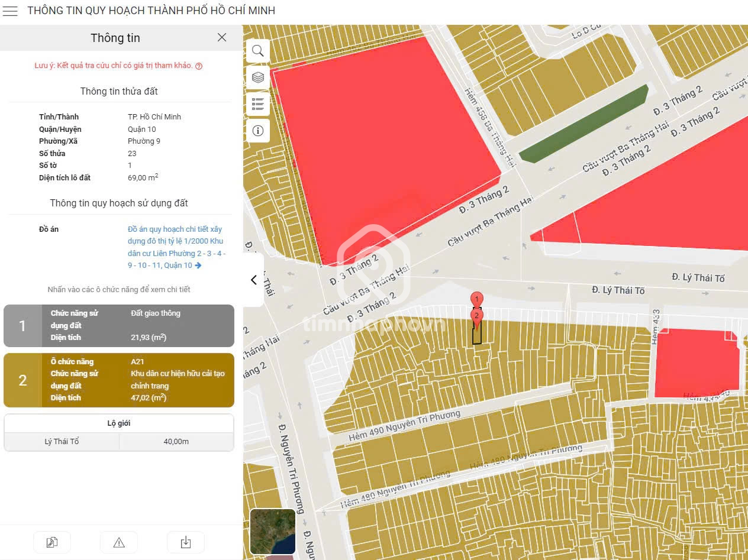Switch basemap using satellite thumbnail
The width and height of the screenshot is (748, 560).
point(272,531)
